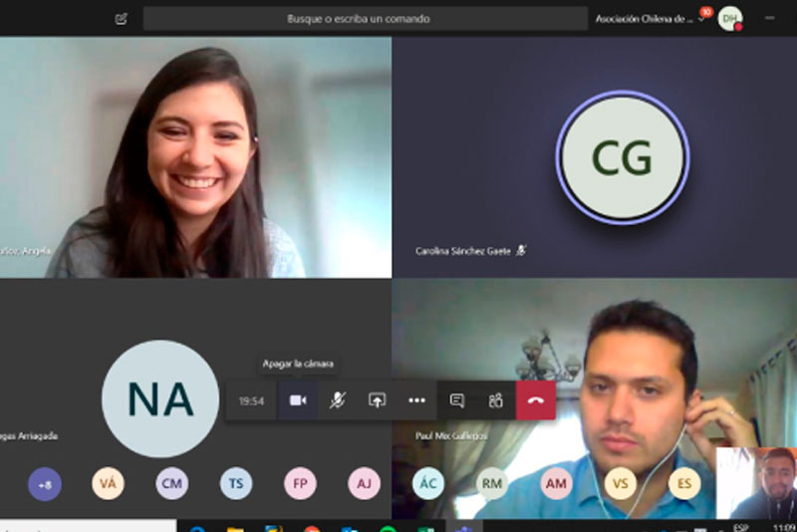Select the VA participant avatar
The image size is (797, 532).
pos(109,484)
